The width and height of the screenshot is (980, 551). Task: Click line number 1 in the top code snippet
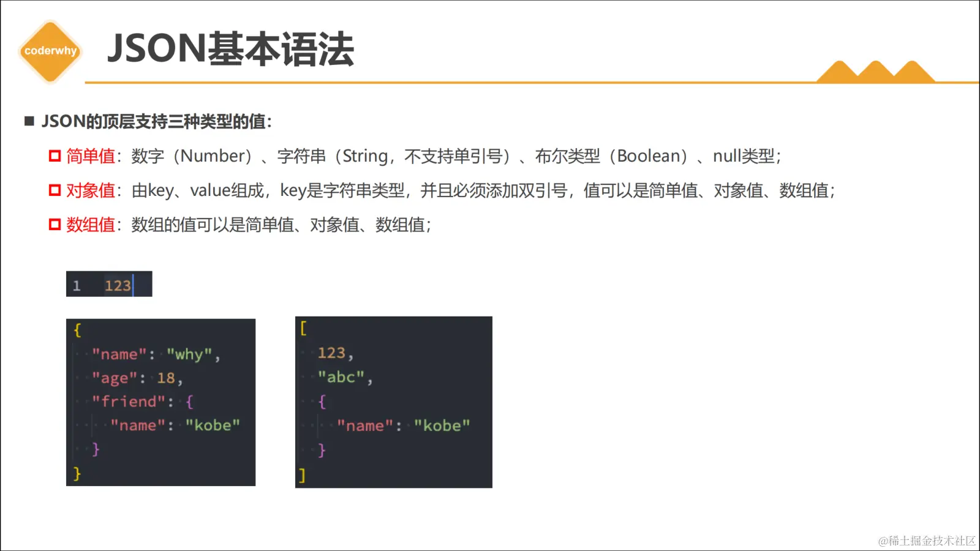(x=77, y=286)
